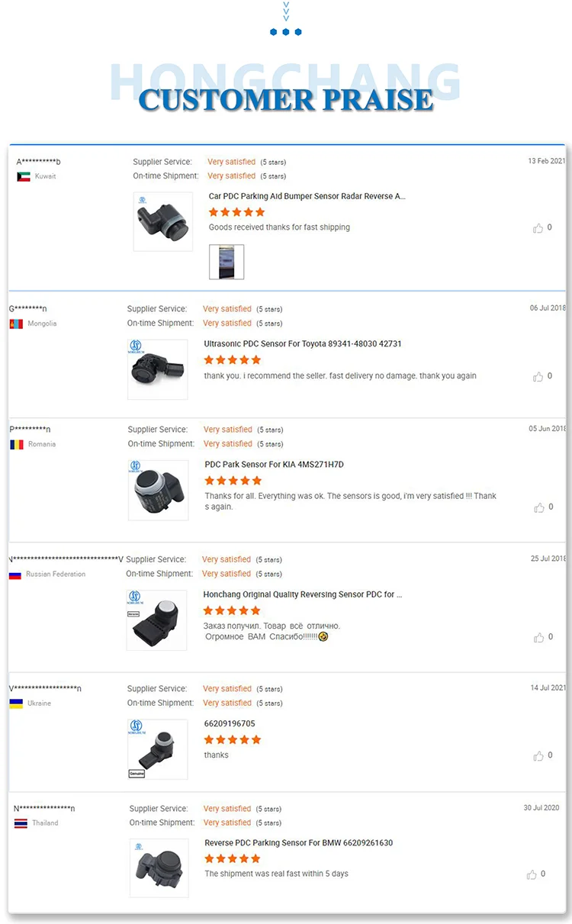The image size is (572, 924).
Task: Click the Thailand flag icon
Action: click(x=21, y=823)
